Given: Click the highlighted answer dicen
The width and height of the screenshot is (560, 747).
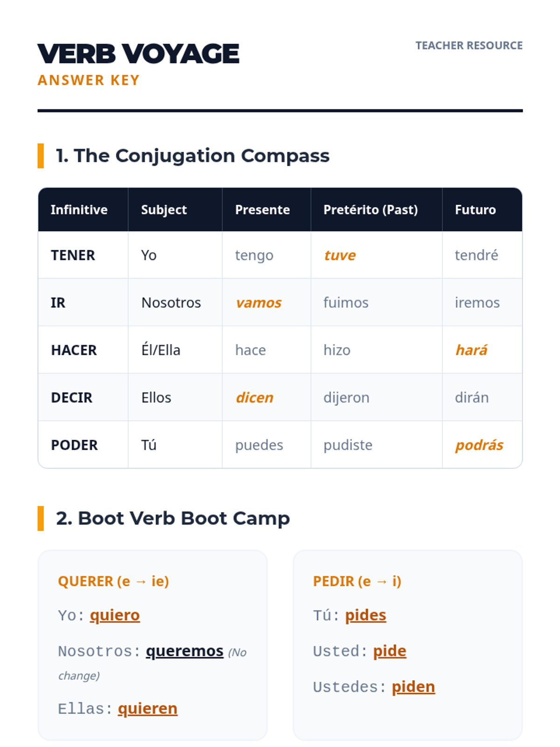Looking at the screenshot, I should pyautogui.click(x=254, y=398).
